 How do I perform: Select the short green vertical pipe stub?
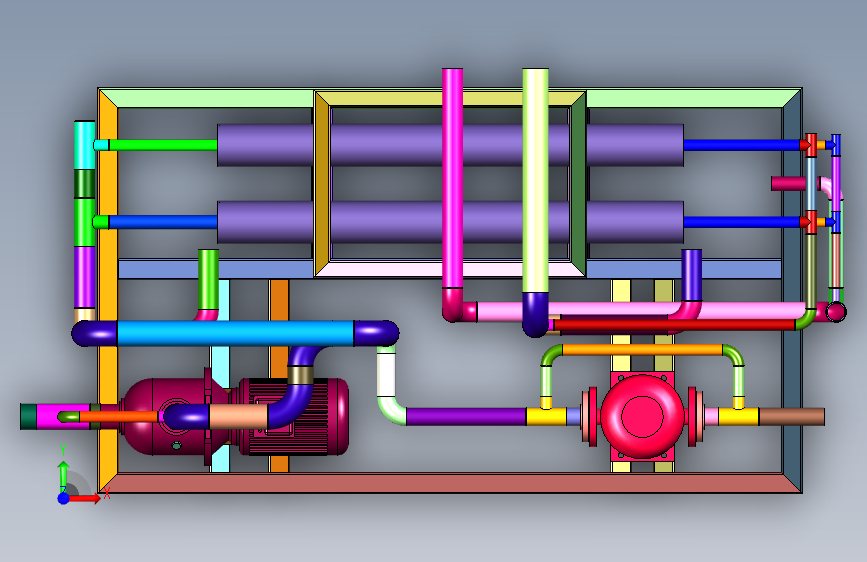click(x=208, y=280)
